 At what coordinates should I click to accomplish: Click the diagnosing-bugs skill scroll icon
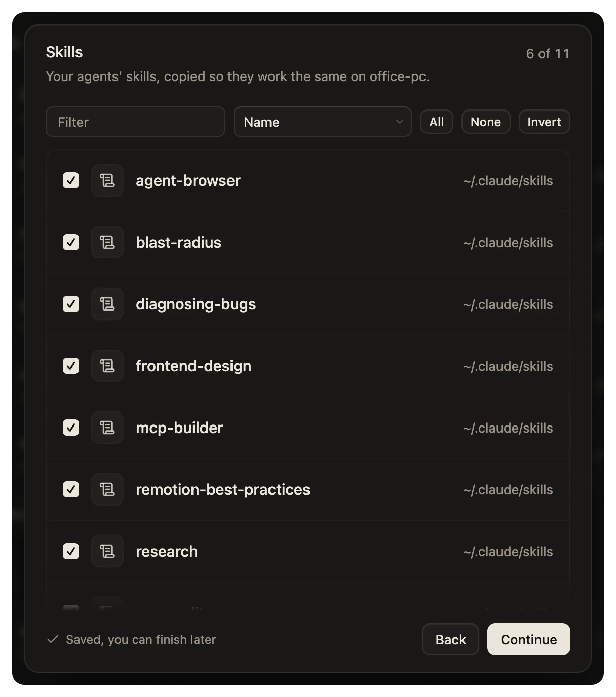pos(107,304)
